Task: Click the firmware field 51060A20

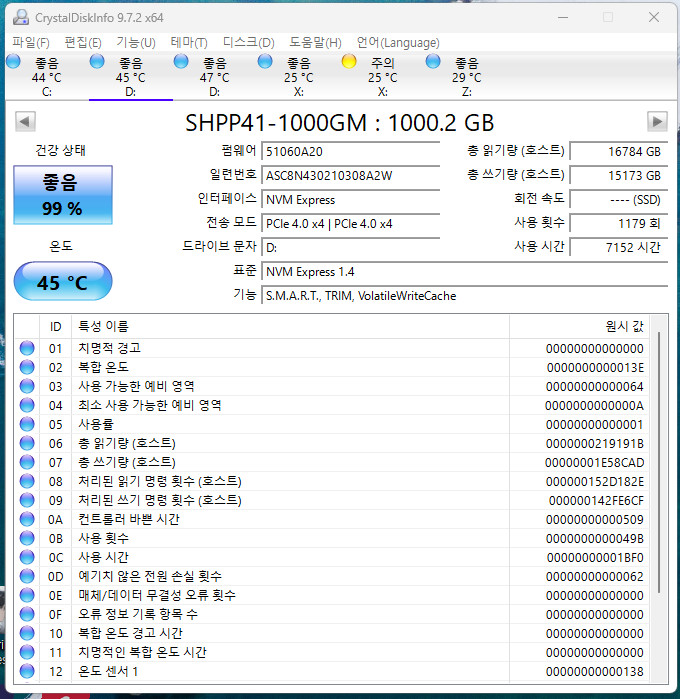Action: tap(350, 152)
